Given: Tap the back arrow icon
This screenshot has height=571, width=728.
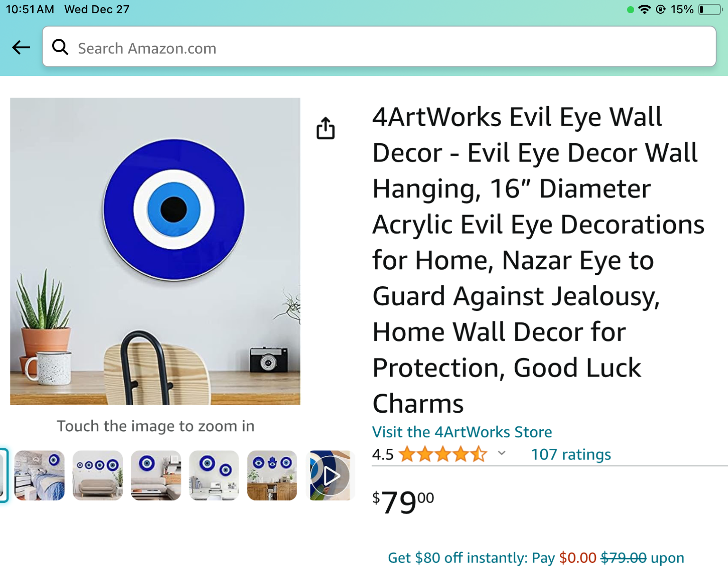Looking at the screenshot, I should (21, 47).
